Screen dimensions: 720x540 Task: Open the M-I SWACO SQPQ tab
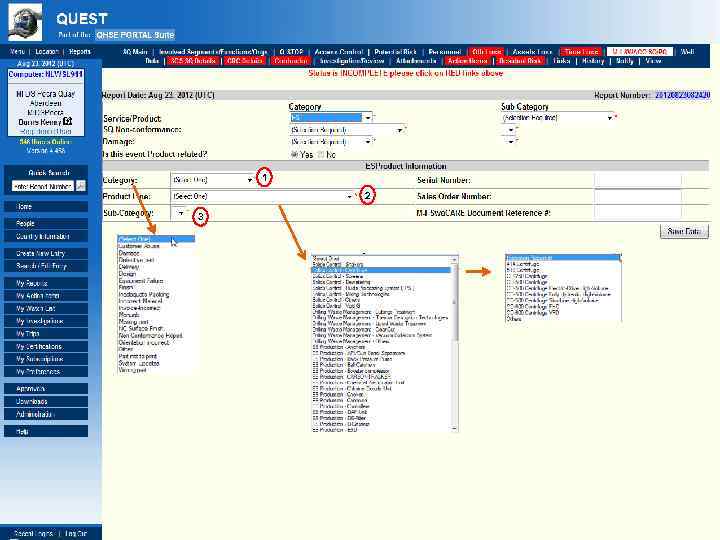[x=640, y=51]
